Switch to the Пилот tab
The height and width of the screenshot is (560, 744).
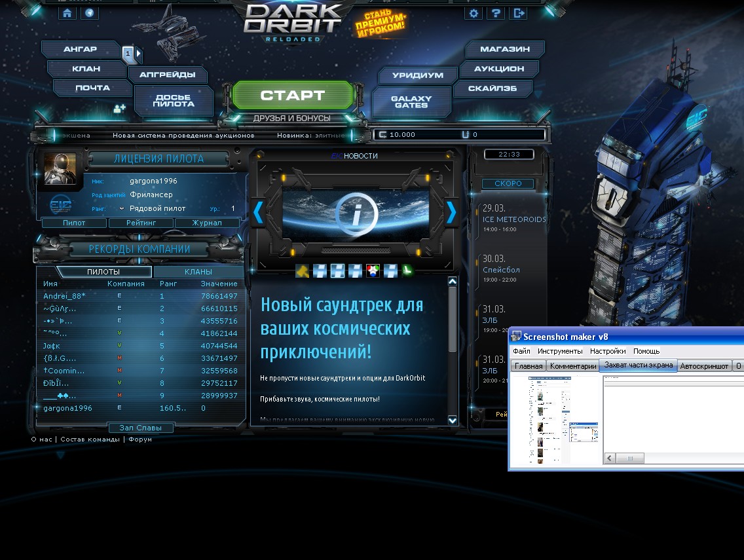pos(74,223)
